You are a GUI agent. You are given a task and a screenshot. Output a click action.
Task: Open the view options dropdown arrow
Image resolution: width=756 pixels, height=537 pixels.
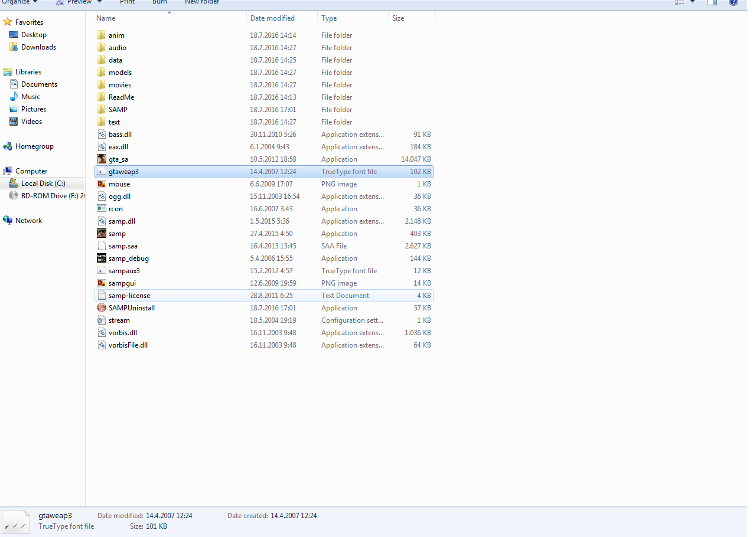click(692, 2)
